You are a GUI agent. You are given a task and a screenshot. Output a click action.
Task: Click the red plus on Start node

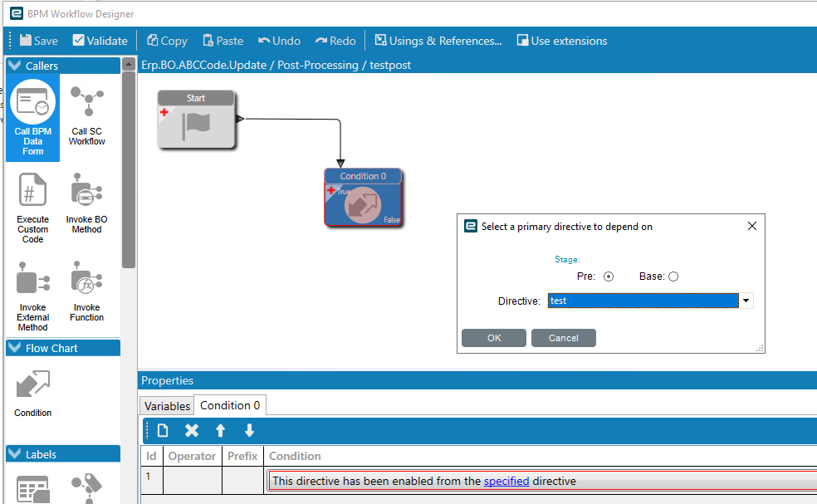tap(164, 112)
